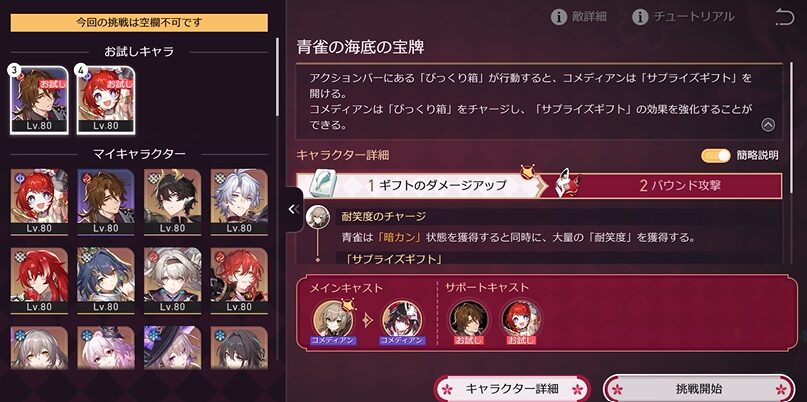The height and width of the screenshot is (402, 807).
Task: Choose trial red-haired character in slot 4
Action: click(106, 100)
